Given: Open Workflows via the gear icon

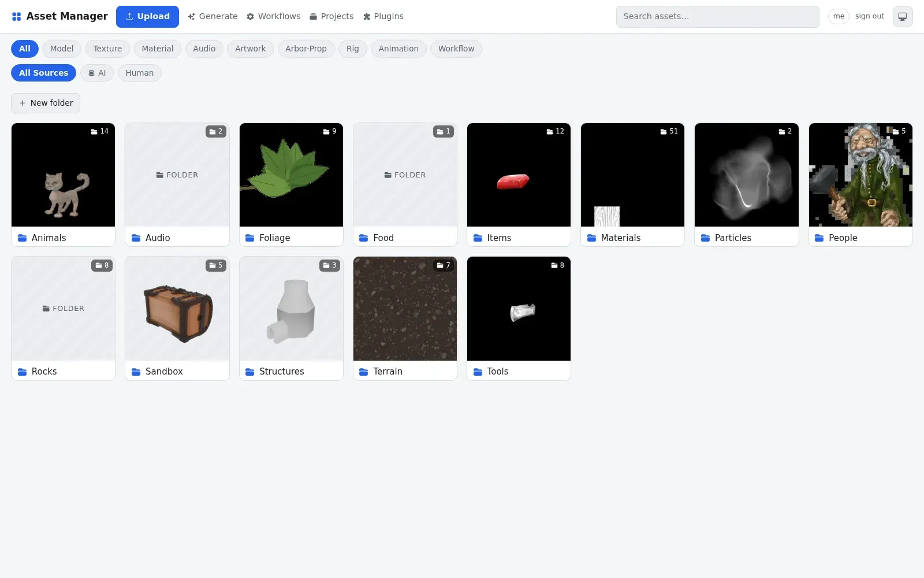Looking at the screenshot, I should click(x=274, y=17).
